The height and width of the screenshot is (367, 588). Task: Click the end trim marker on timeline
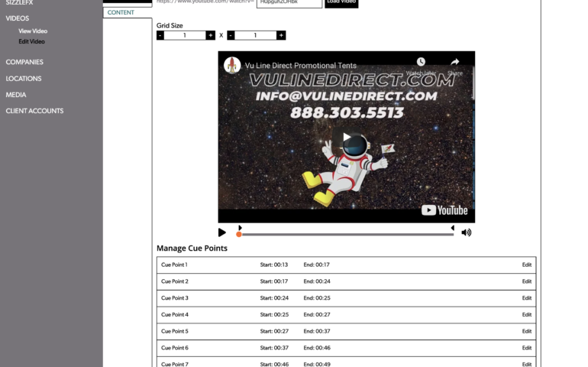(x=453, y=228)
